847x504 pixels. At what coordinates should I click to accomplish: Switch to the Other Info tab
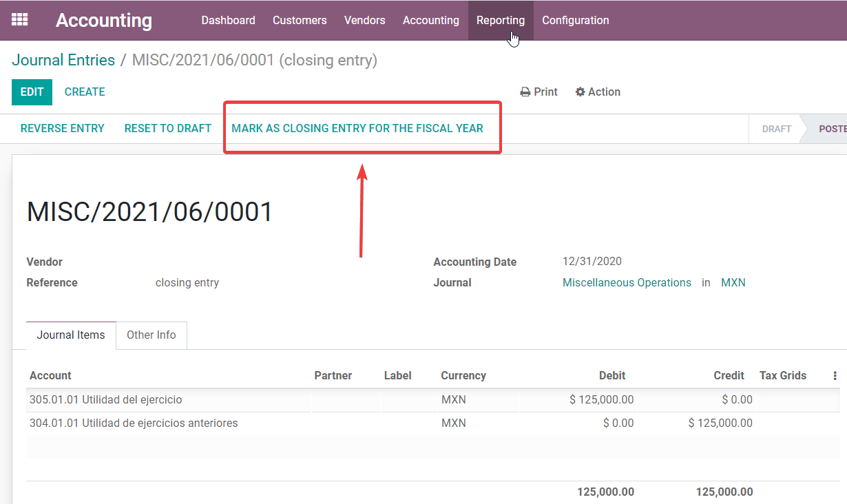point(151,335)
